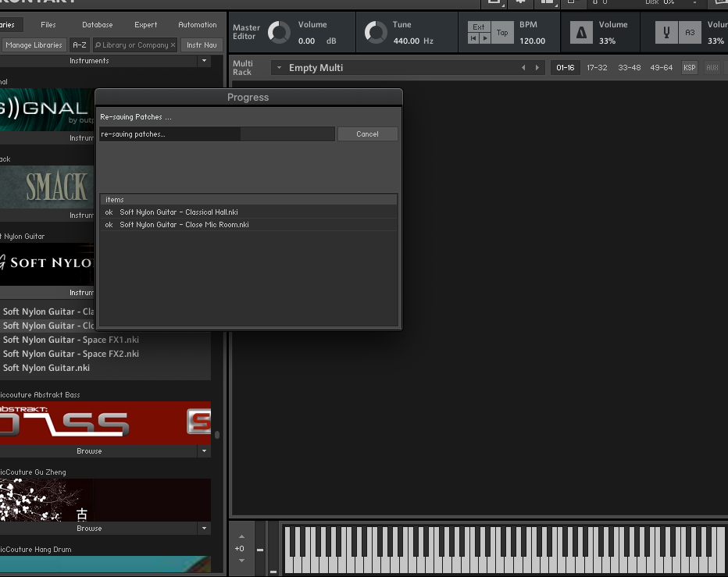
Task: Click the Close Mic Room.nki row in Progress items
Action: (249, 225)
